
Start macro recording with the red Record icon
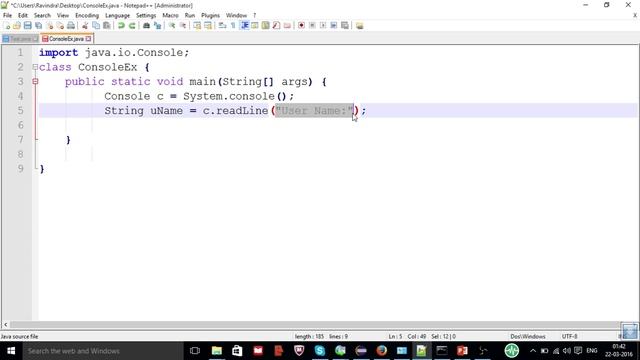coord(301,26)
